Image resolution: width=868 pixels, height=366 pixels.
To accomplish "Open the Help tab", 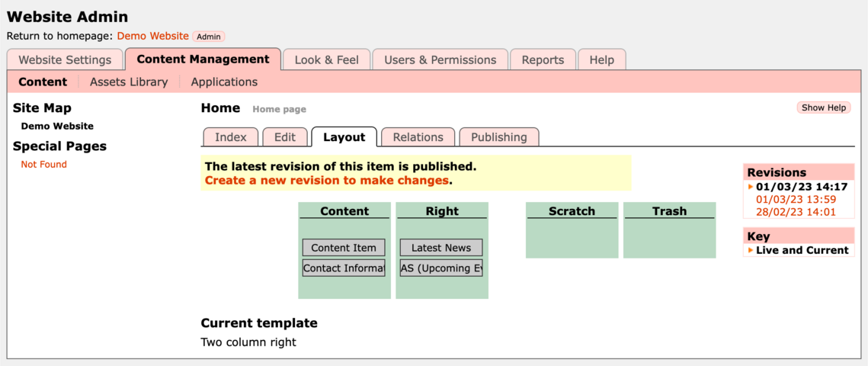I will click(x=601, y=59).
